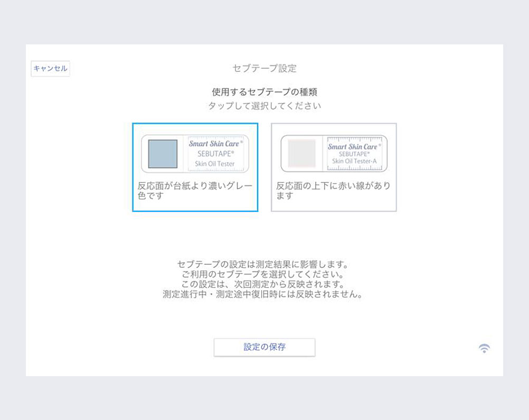Click the 反応面が台紙より濃いグレー色です description
The image size is (529, 420).
(195, 190)
